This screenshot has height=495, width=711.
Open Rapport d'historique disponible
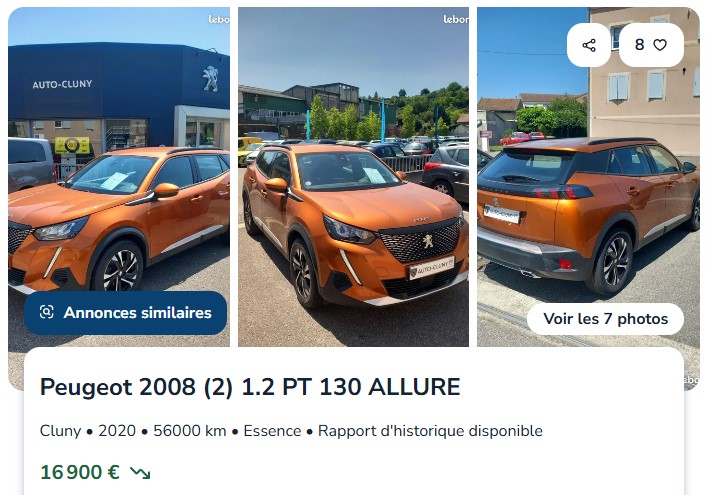point(430,431)
